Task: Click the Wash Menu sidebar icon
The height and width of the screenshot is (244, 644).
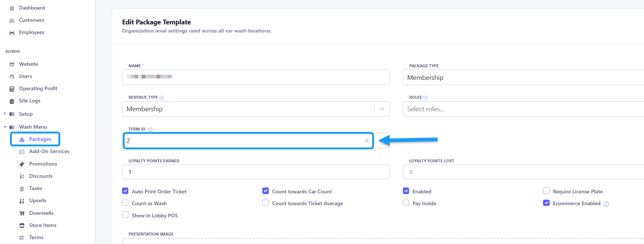Action: (x=12, y=127)
